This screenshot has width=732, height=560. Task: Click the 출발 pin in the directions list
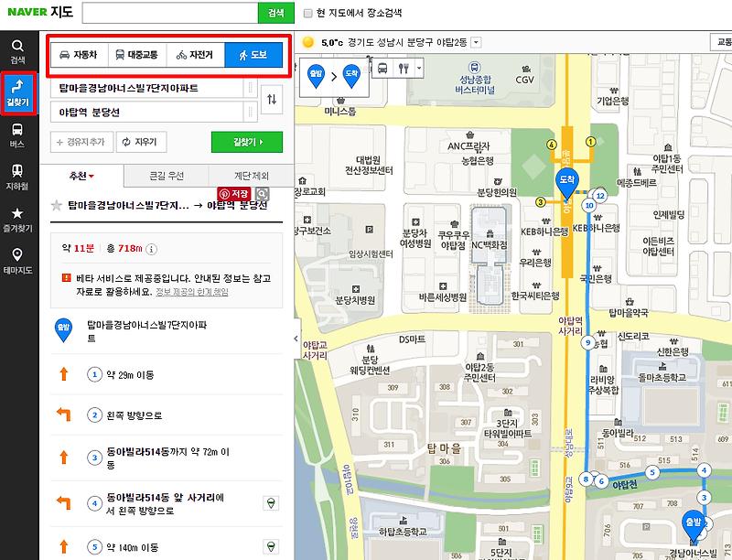tap(63, 330)
